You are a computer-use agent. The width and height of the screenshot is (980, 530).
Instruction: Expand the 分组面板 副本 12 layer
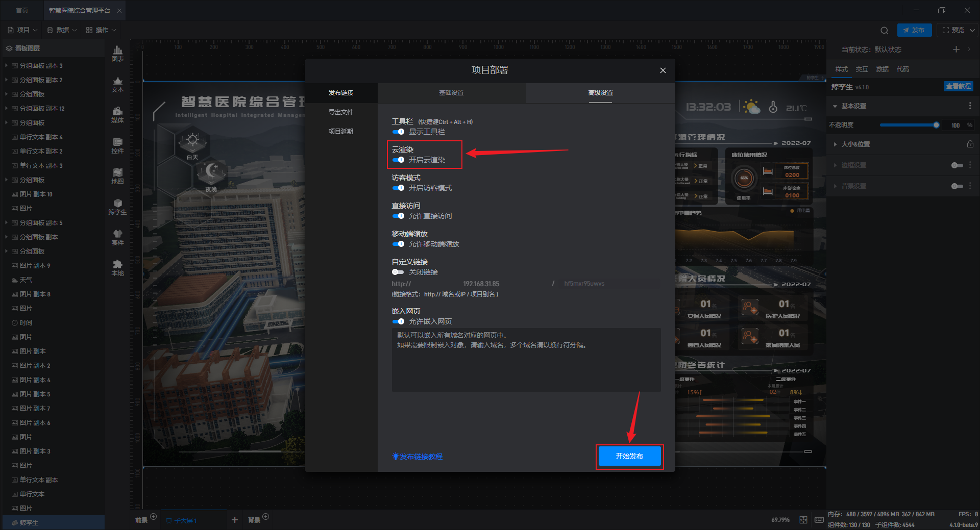(x=6, y=108)
